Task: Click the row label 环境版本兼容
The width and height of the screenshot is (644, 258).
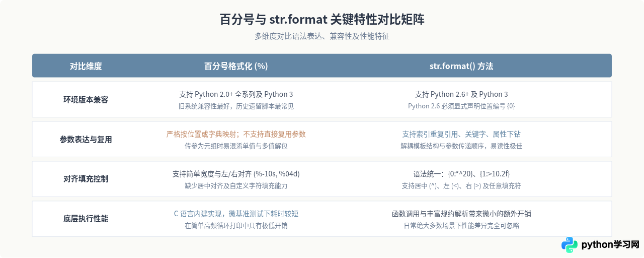Action: tap(86, 100)
